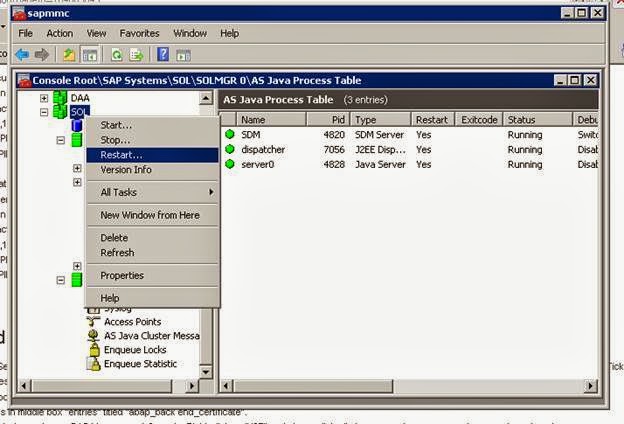Toggle the Show/Hide Console Tree icon
The width and height of the screenshot is (624, 424).
90,55
